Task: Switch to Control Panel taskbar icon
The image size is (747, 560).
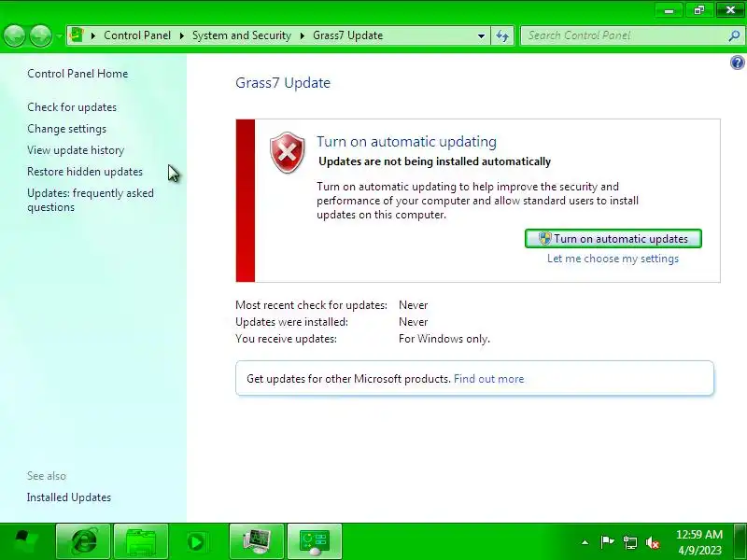Action: [315, 541]
